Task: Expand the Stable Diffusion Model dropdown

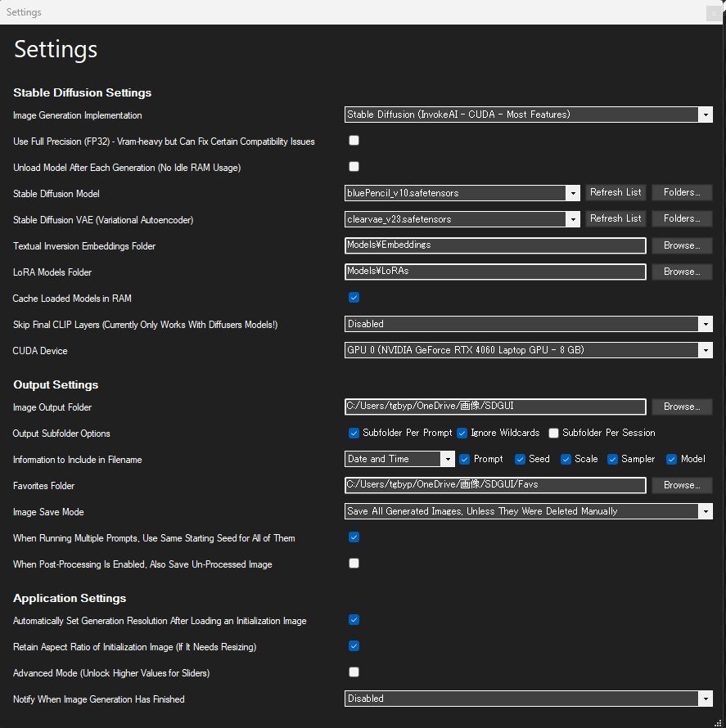Action: pos(462,193)
